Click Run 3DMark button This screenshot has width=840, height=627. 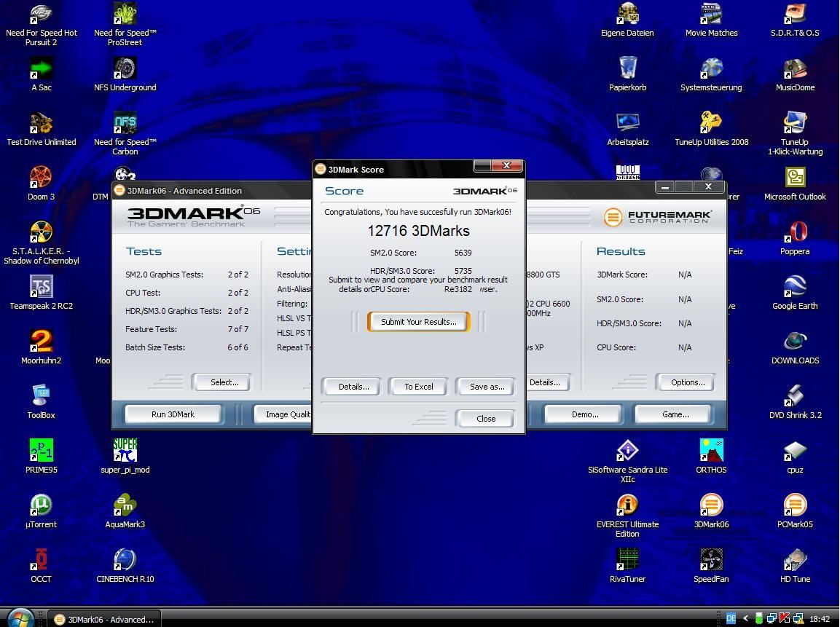click(x=173, y=414)
